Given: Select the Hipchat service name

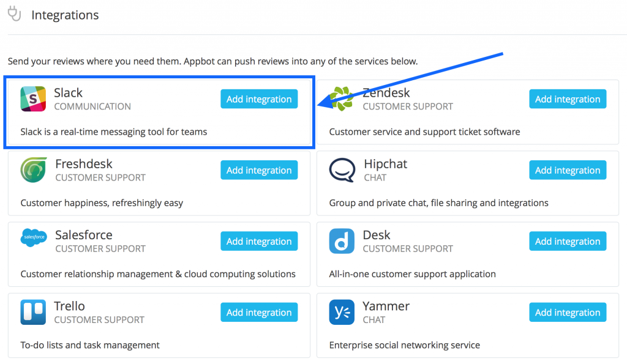Looking at the screenshot, I should [x=386, y=164].
